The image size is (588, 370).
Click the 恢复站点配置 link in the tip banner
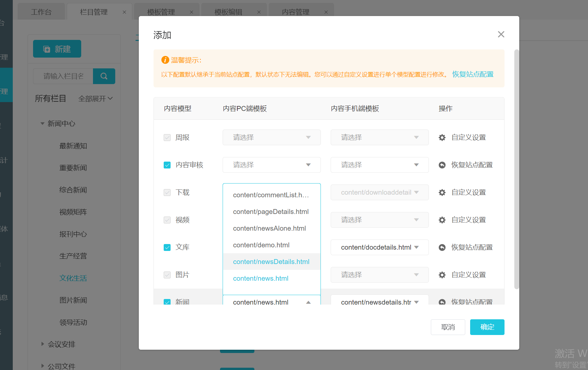pos(473,74)
